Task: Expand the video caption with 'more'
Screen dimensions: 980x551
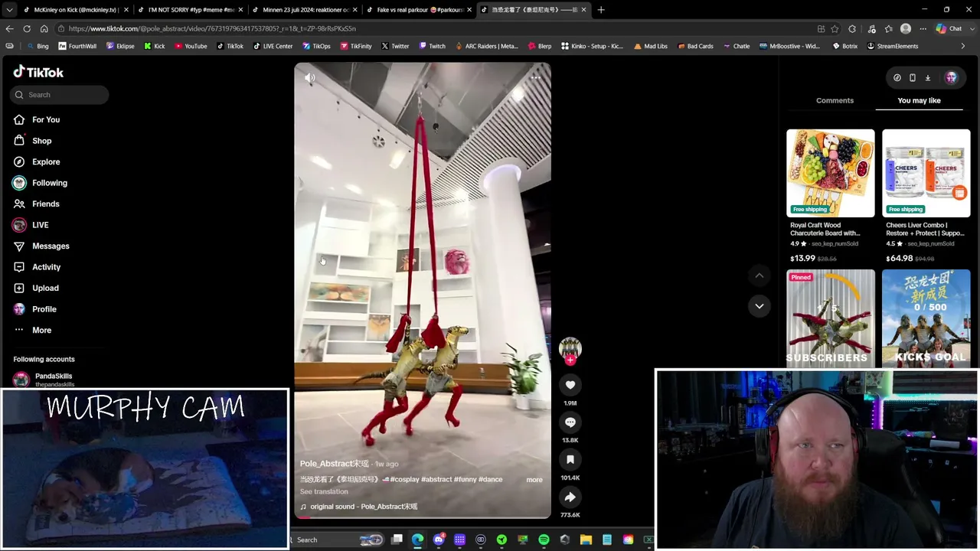Action: point(534,480)
